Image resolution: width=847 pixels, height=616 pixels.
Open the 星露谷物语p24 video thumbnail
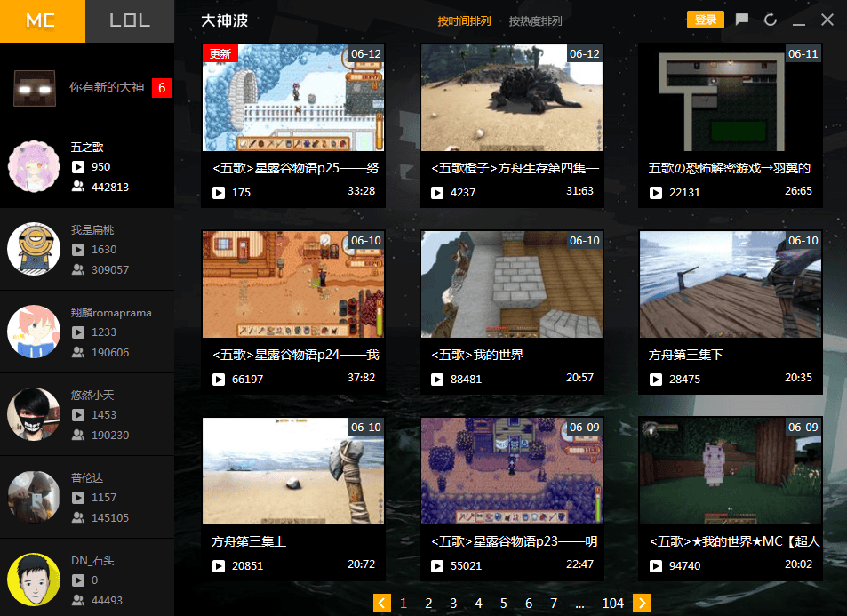[x=293, y=284]
